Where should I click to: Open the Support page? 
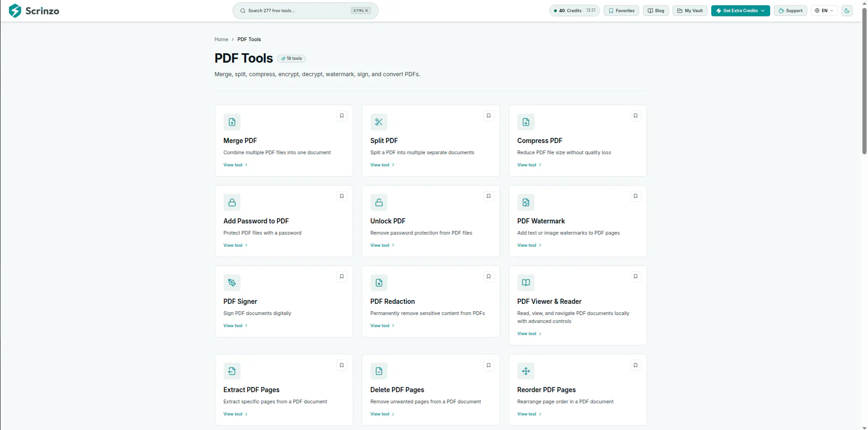pos(790,11)
